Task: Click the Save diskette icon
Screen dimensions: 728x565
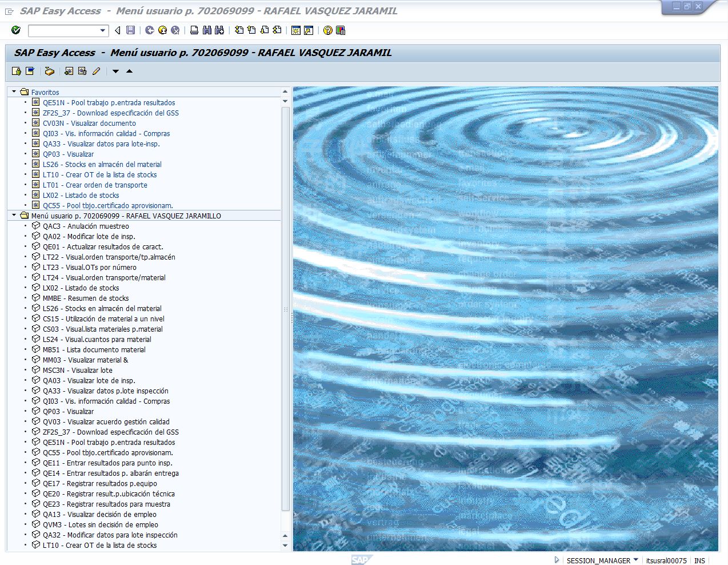Action: [131, 30]
